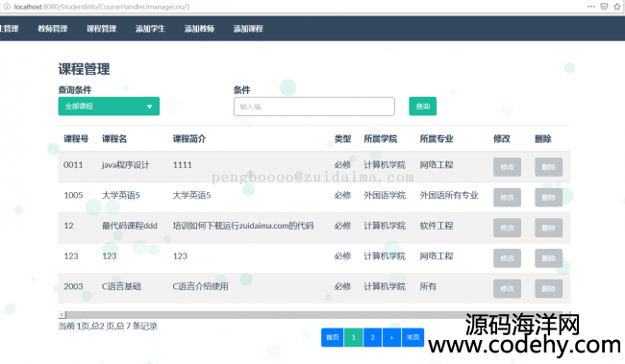The height and width of the screenshot is (364, 625).
Task: Click the address bar URL text
Action: (x=102, y=7)
